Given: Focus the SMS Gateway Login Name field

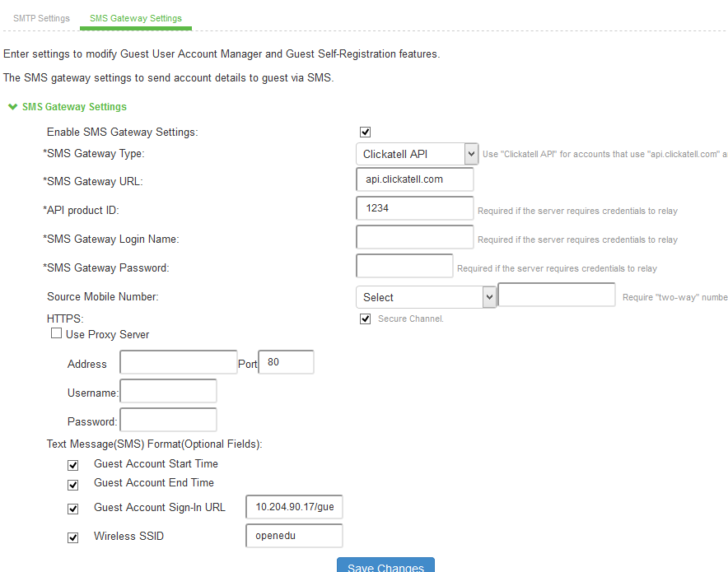Looking at the screenshot, I should point(414,237).
